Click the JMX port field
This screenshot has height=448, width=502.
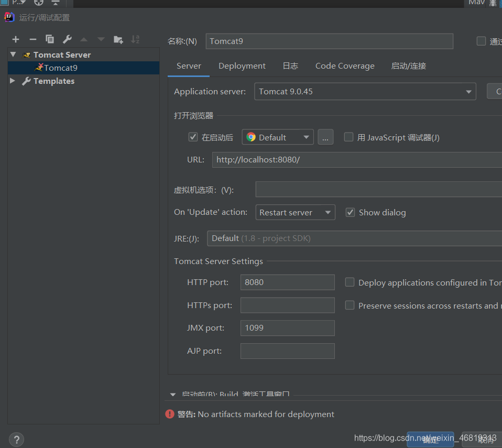[288, 328]
